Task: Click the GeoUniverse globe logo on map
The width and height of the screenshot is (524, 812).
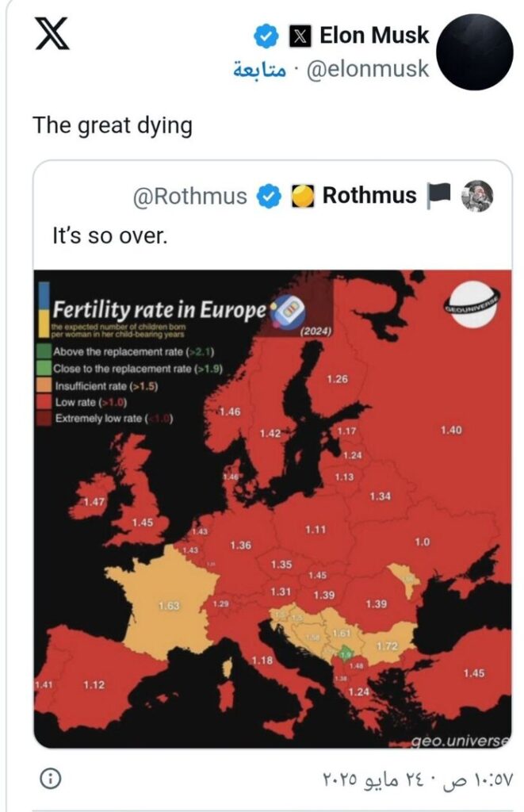Action: click(x=472, y=305)
